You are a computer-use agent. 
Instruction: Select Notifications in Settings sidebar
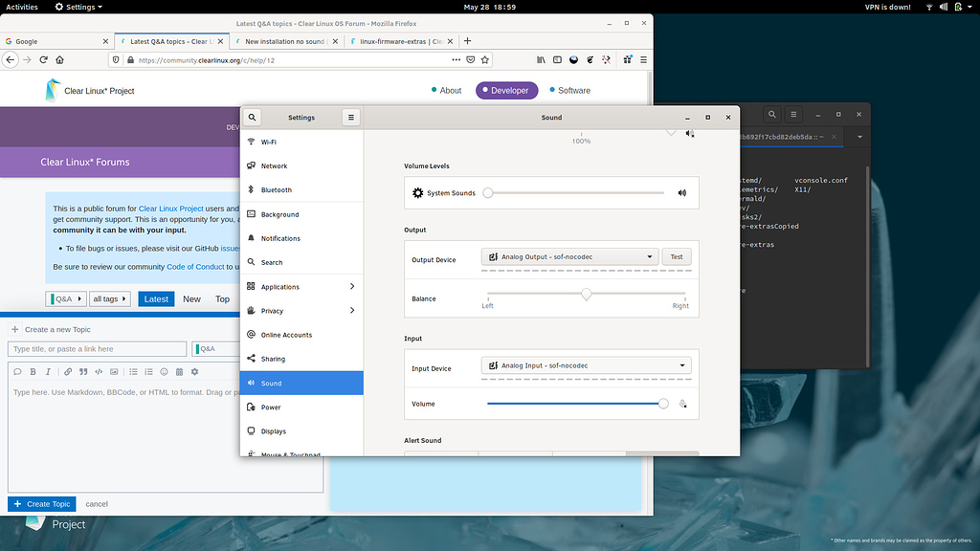[x=301, y=238]
